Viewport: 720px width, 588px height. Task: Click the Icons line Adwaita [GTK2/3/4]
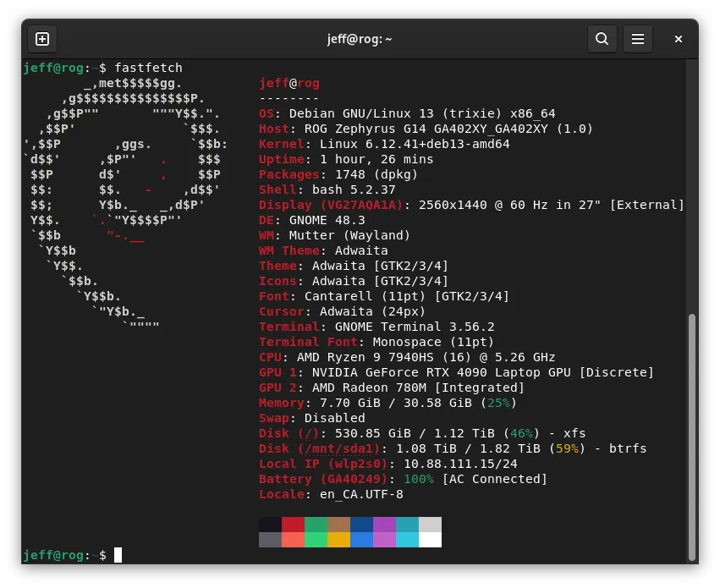tap(354, 281)
